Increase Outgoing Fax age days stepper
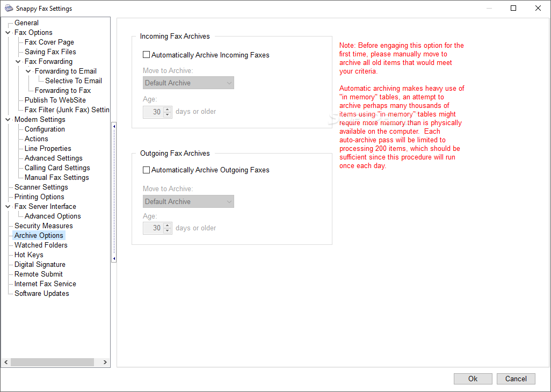 click(x=168, y=226)
